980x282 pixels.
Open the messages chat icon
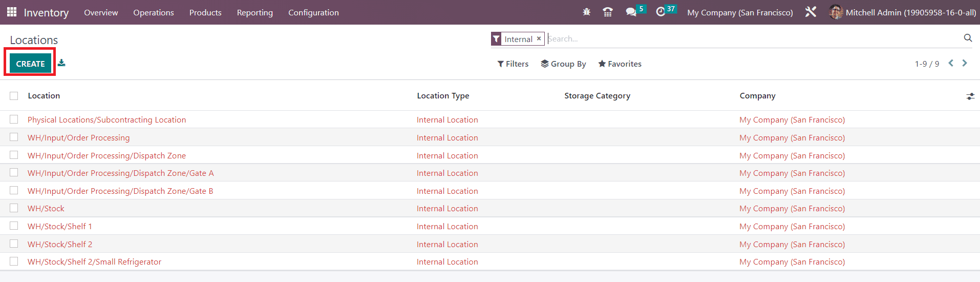[x=631, y=12]
